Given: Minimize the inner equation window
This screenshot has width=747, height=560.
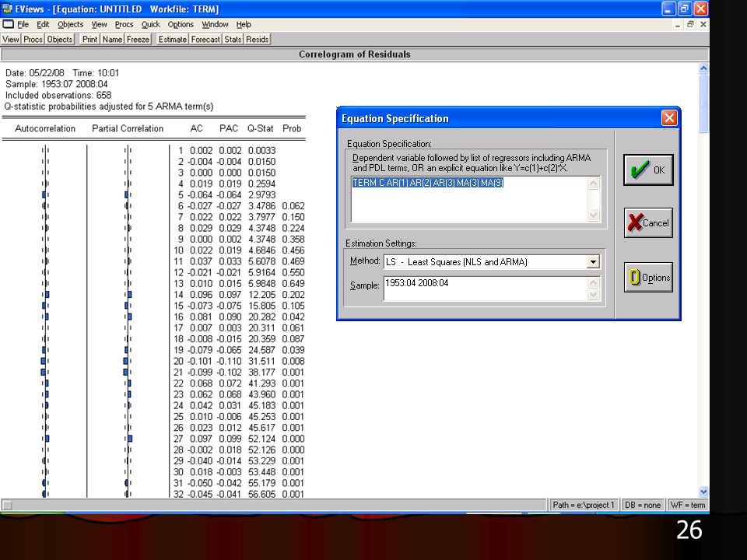Looking at the screenshot, I should (678, 25).
